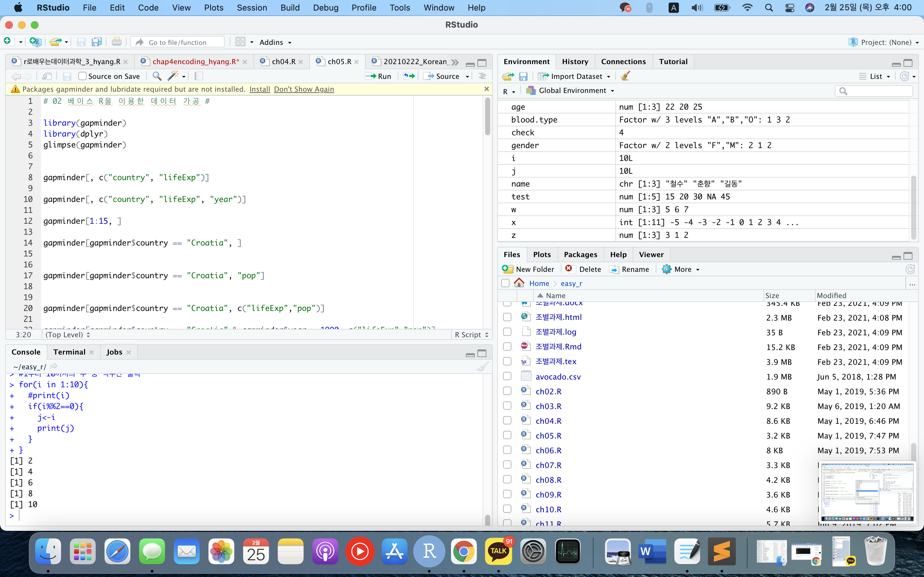The height and width of the screenshot is (577, 924).
Task: Select the ch05.R file checkbox
Action: click(507, 435)
